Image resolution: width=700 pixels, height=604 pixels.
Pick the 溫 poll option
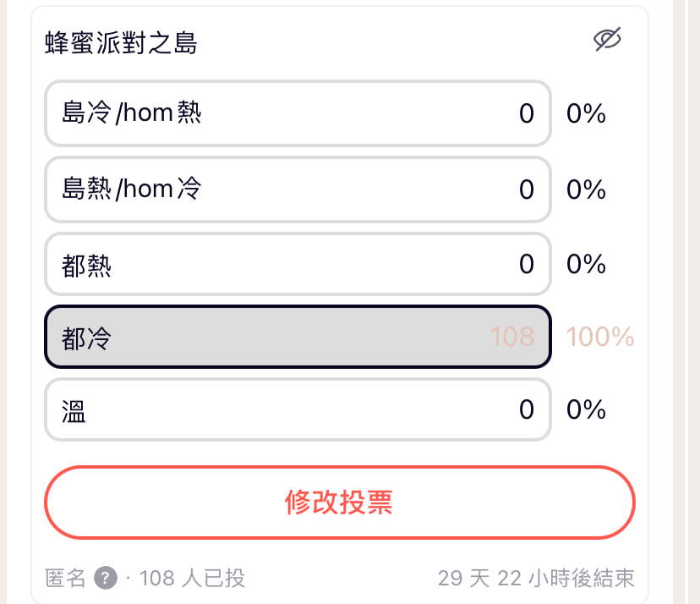(x=298, y=409)
